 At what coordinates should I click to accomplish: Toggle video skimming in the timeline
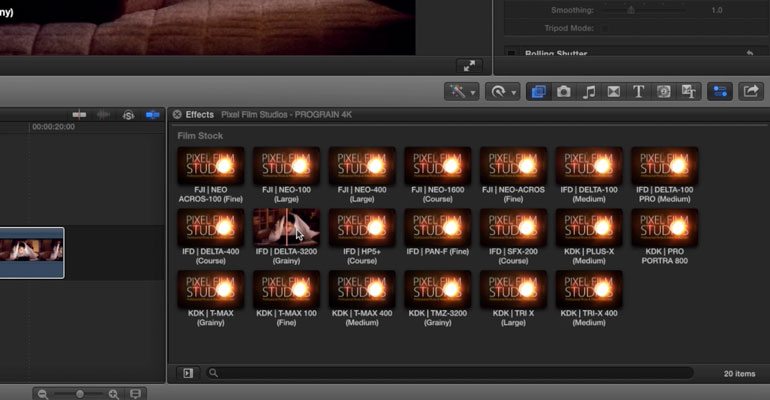(x=79, y=115)
